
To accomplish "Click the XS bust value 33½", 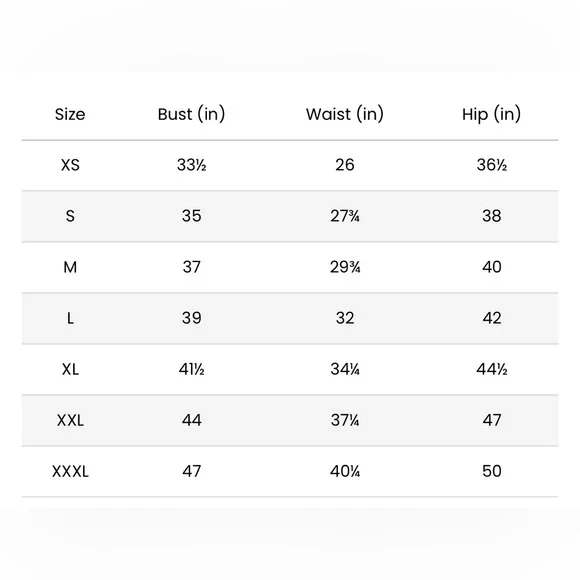I will 192,165.
